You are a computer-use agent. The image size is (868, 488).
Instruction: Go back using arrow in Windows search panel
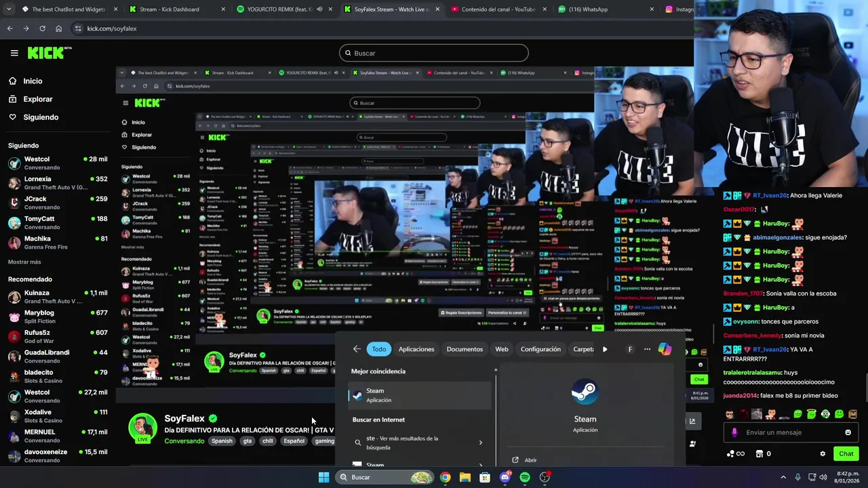coord(357,349)
